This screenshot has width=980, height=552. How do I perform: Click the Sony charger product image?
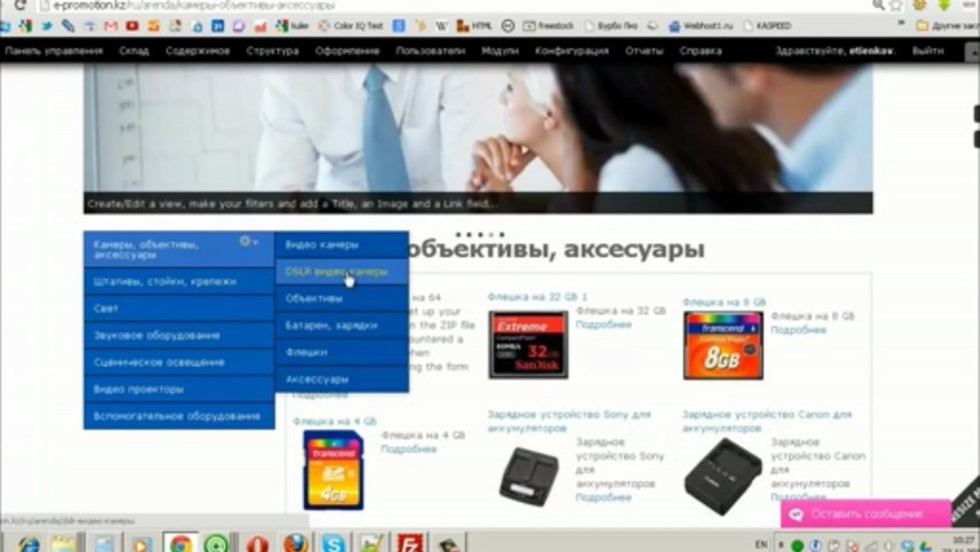529,476
